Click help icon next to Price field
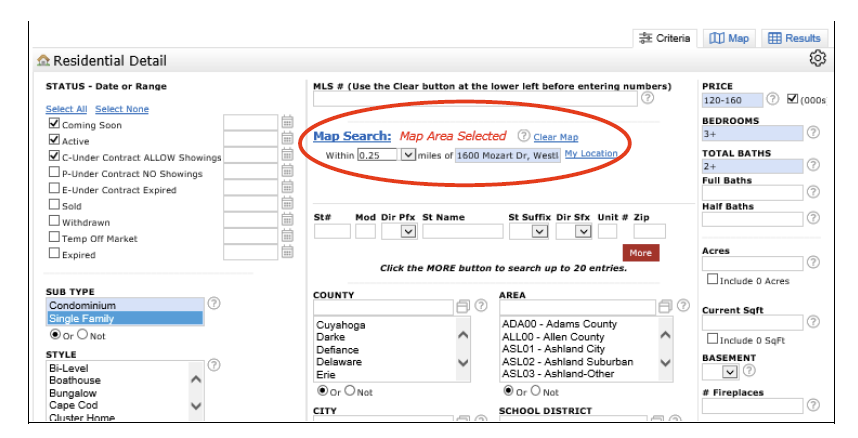This screenshot has height=438, width=858. coord(772,99)
